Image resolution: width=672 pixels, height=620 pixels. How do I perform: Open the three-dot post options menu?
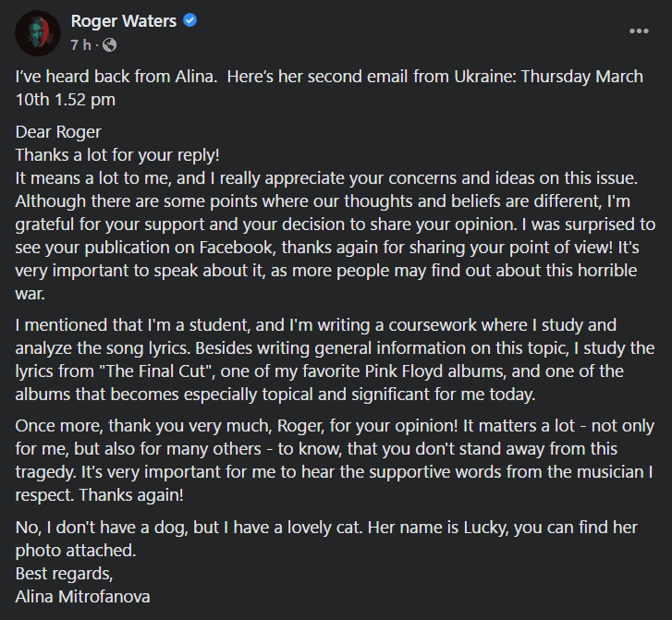pyautogui.click(x=639, y=30)
